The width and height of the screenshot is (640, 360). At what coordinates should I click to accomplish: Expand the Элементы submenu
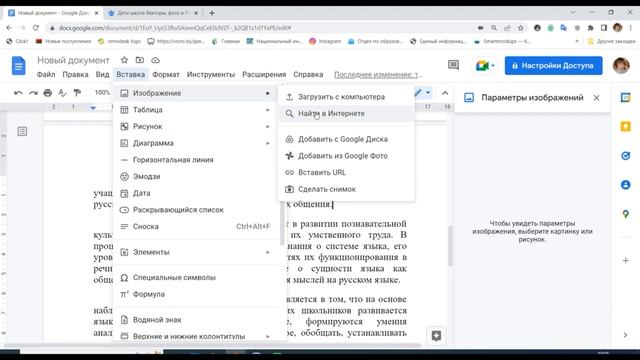click(x=196, y=252)
